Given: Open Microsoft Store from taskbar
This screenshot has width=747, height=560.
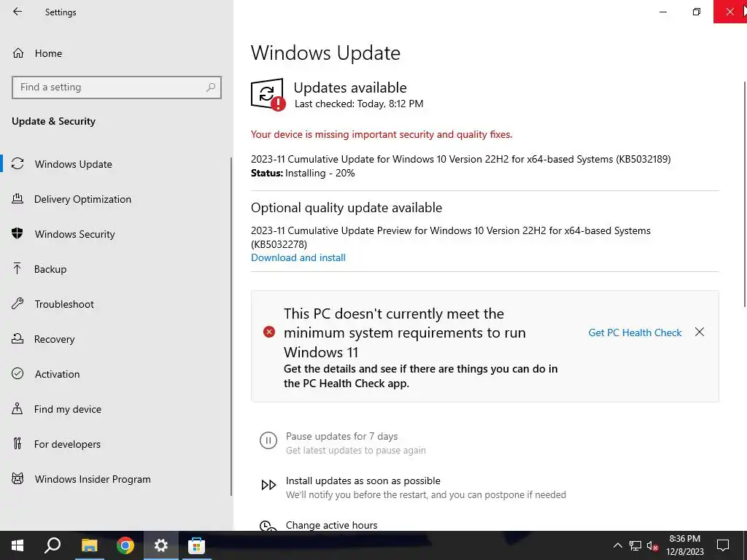Looking at the screenshot, I should click(196, 545).
